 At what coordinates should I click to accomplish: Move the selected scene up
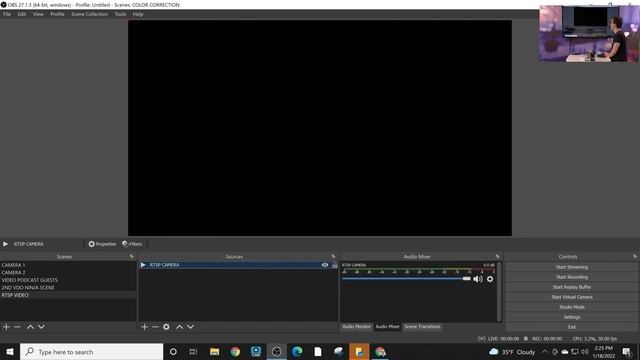click(30, 327)
